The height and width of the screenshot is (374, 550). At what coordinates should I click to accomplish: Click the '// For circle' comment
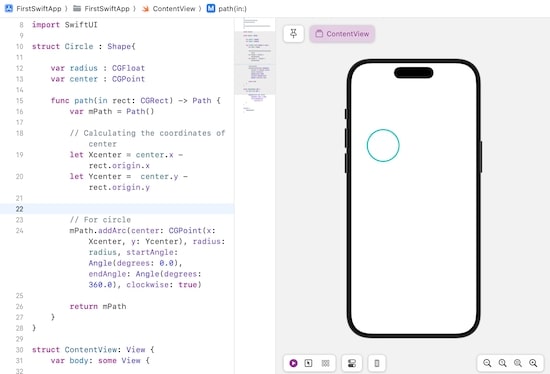100,220
